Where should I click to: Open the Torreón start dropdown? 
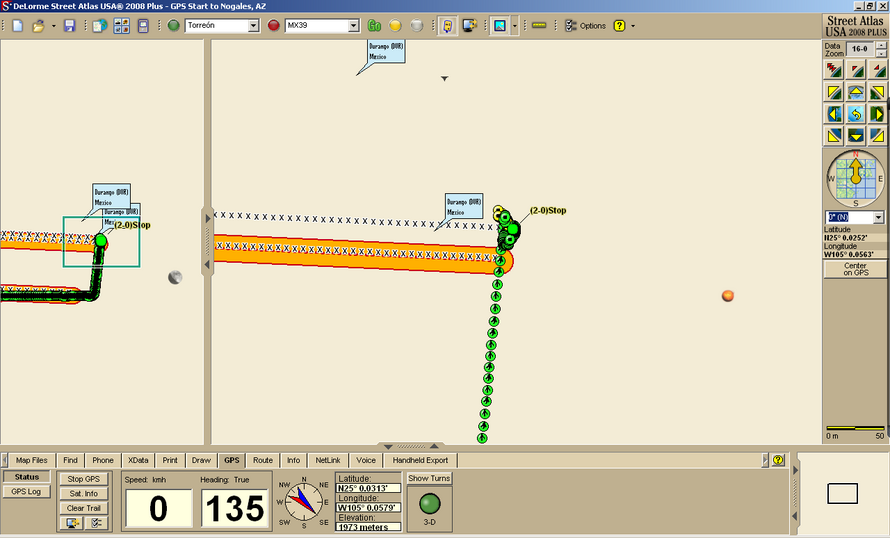[x=253, y=26]
